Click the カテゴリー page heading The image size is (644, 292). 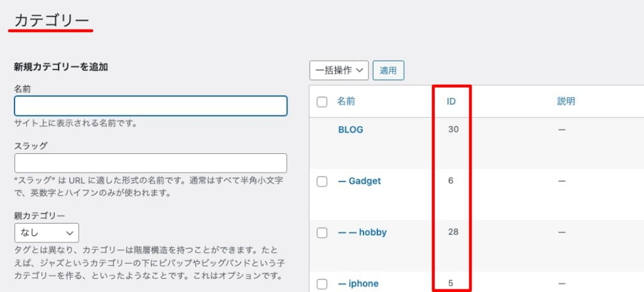[x=52, y=21]
